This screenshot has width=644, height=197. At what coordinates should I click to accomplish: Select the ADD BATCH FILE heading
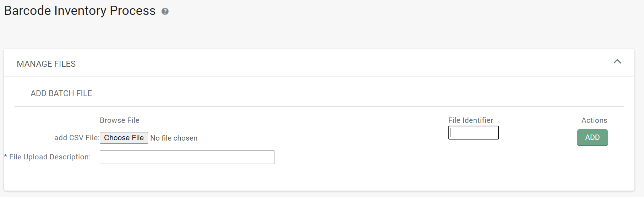pos(61,93)
